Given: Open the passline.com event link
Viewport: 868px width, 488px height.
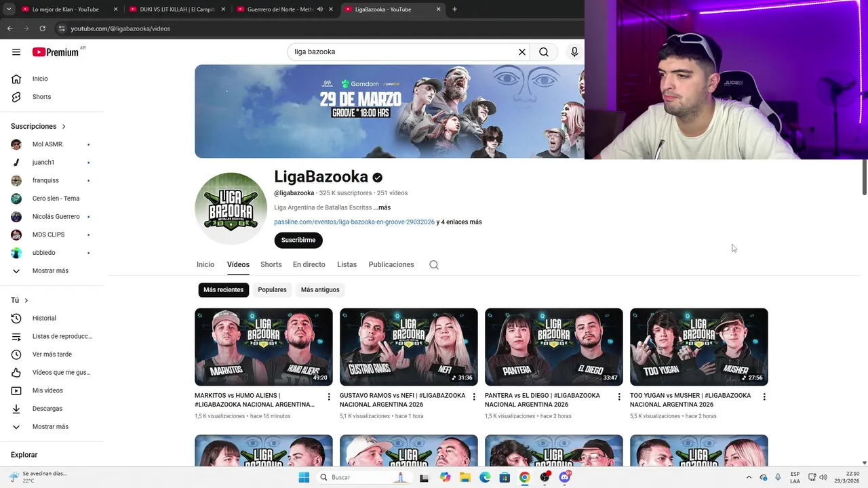Looking at the screenshot, I should click(354, 222).
